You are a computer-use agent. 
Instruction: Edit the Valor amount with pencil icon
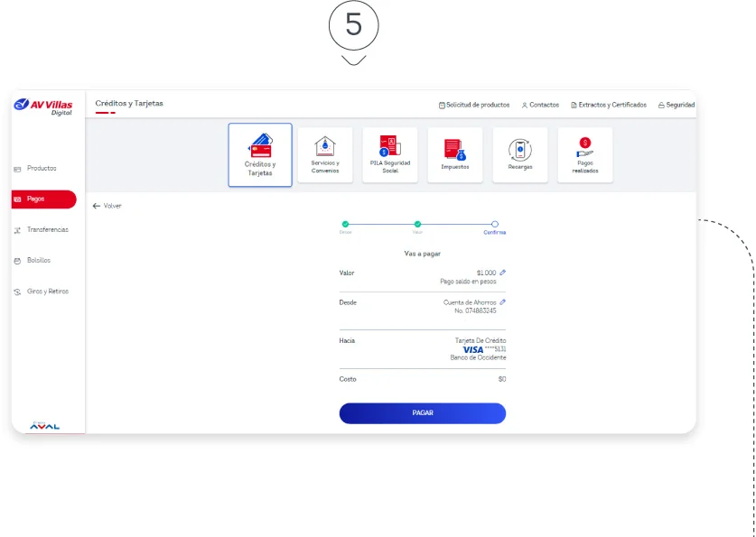(x=503, y=272)
